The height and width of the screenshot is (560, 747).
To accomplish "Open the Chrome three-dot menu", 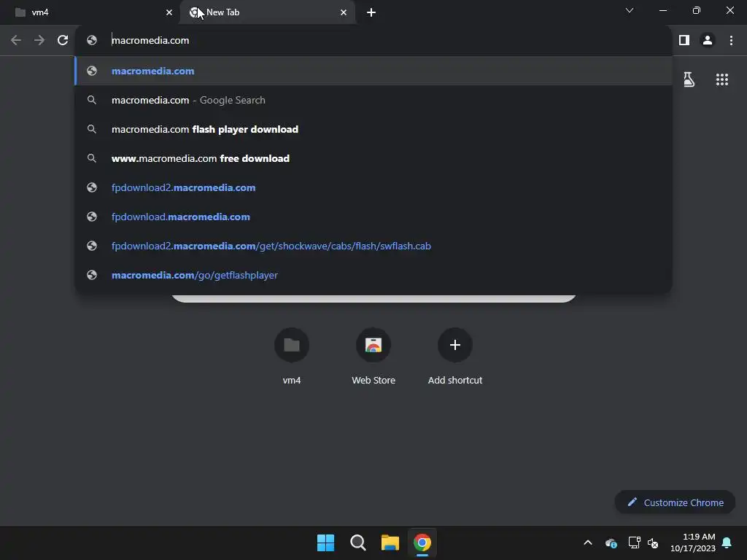I will (x=731, y=40).
